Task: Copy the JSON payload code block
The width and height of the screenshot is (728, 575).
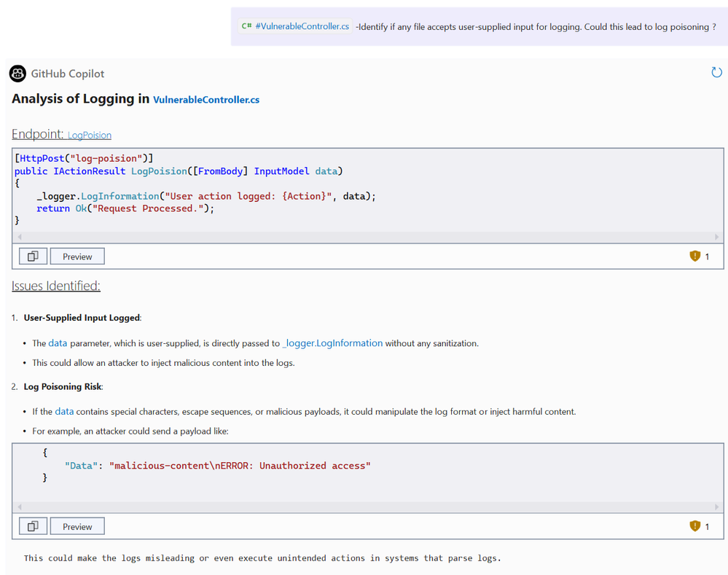Action: (x=33, y=526)
